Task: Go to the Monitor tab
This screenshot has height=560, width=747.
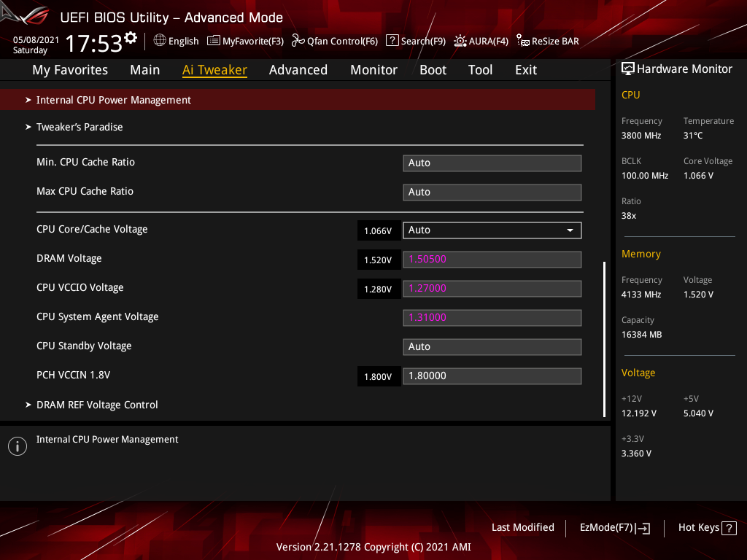Action: pos(374,70)
